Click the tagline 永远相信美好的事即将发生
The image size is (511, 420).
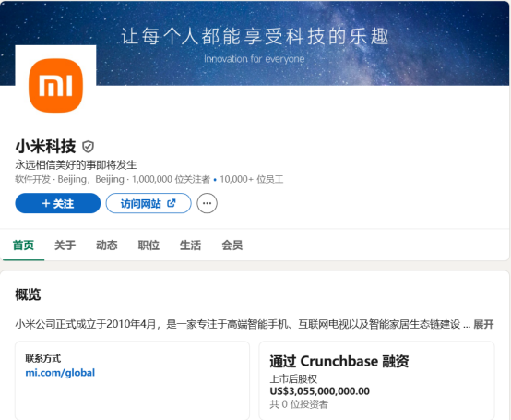pyautogui.click(x=76, y=165)
